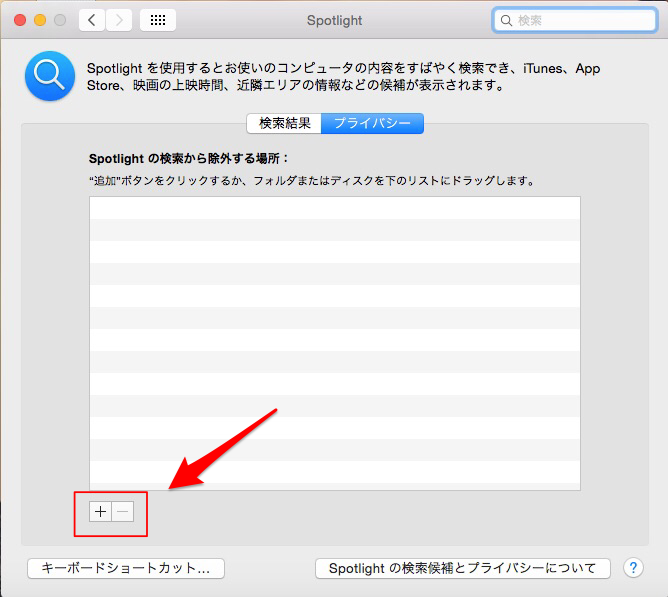Click the disabled minus remove button
The width and height of the screenshot is (668, 597).
pyautogui.click(x=123, y=511)
